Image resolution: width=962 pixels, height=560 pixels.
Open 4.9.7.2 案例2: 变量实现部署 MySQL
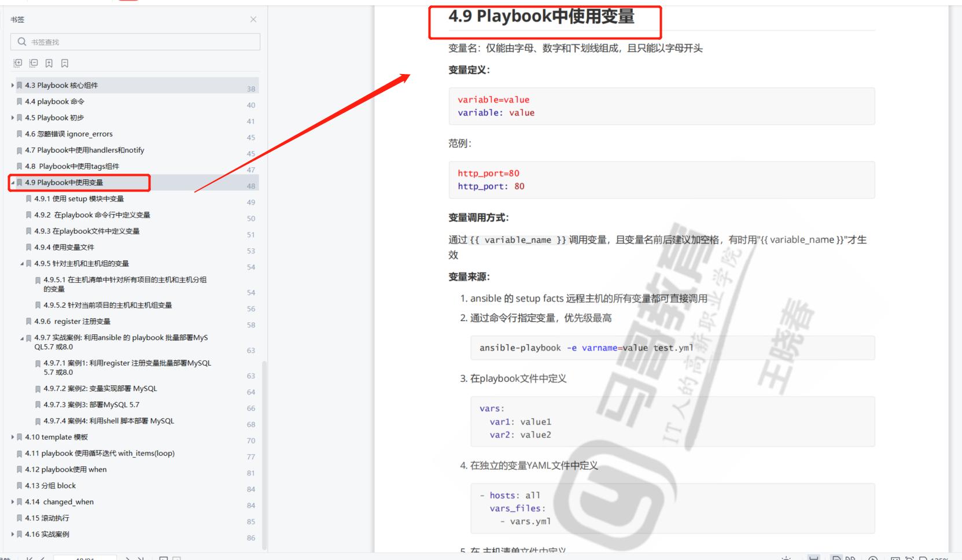[100, 389]
